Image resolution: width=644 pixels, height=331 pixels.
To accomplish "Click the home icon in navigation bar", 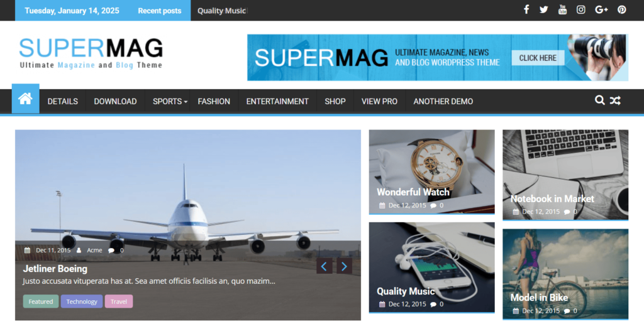I will pos(25,99).
